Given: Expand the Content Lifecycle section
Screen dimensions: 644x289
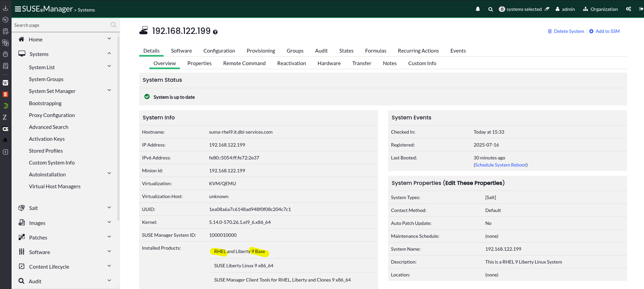Looking at the screenshot, I should (x=109, y=266).
